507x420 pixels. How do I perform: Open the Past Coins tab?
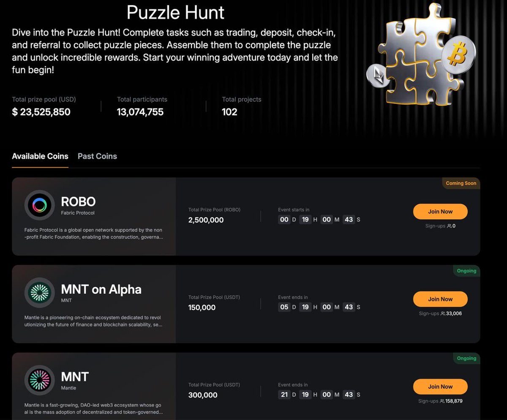(97, 156)
